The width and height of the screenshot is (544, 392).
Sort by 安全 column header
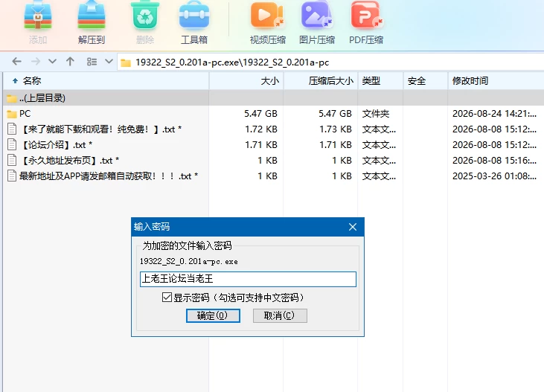coord(426,81)
